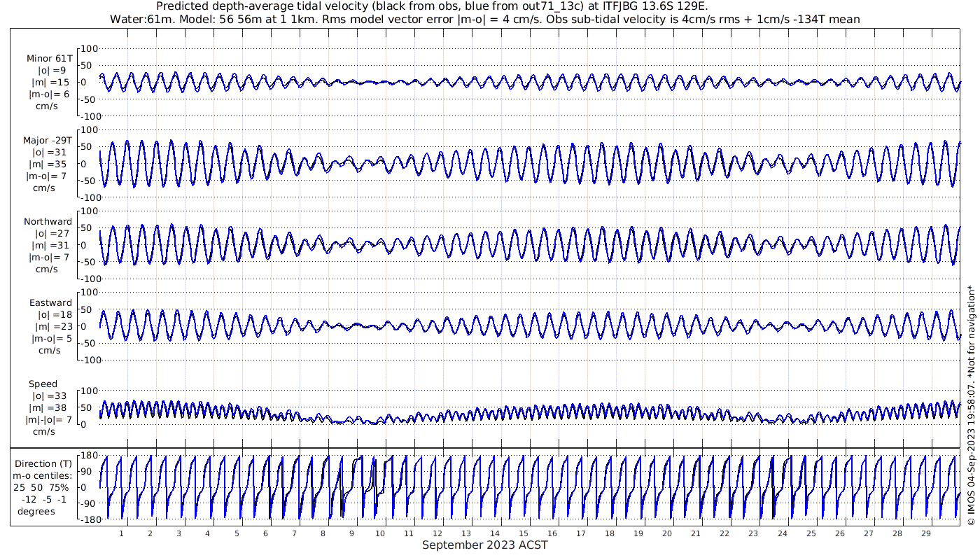980x560 pixels.
Task: Click the '|o| =9' value in Minor panel
Action: pyautogui.click(x=52, y=71)
